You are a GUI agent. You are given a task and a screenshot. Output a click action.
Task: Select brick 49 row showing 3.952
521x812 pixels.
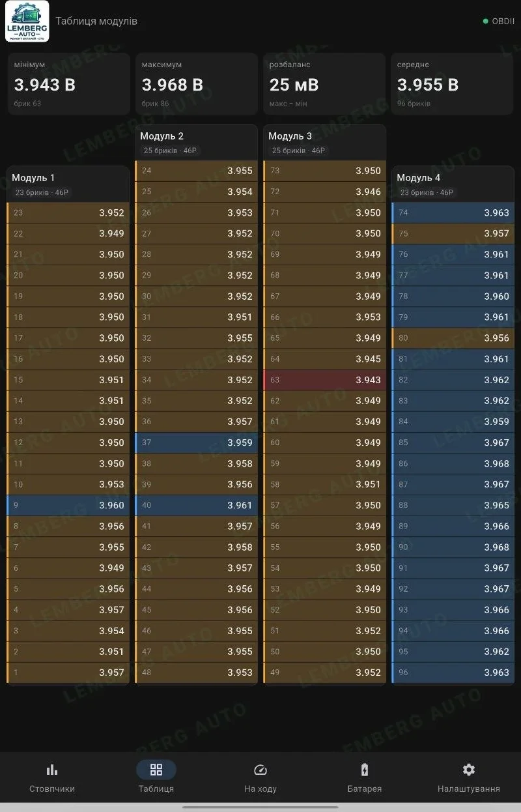324,673
